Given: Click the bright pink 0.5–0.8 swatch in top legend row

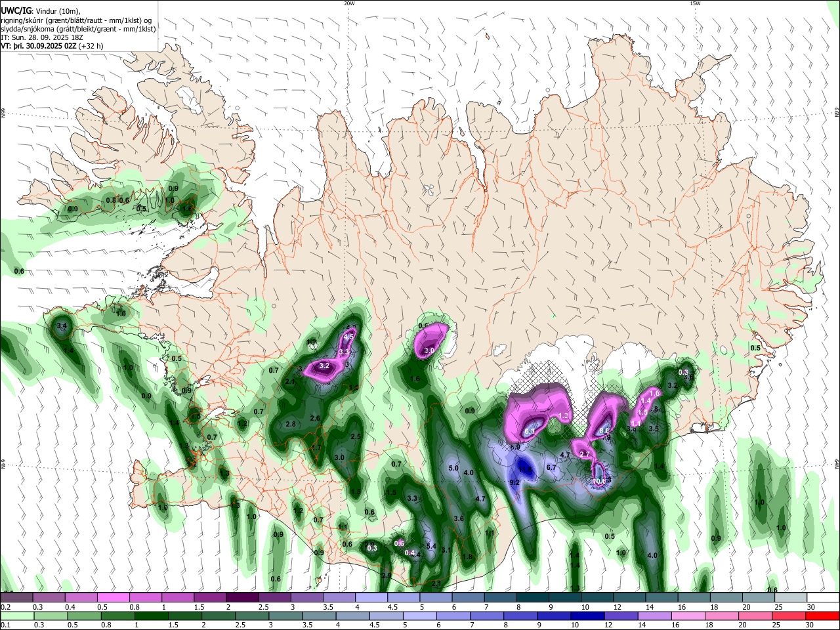Looking at the screenshot, I should tap(113, 597).
